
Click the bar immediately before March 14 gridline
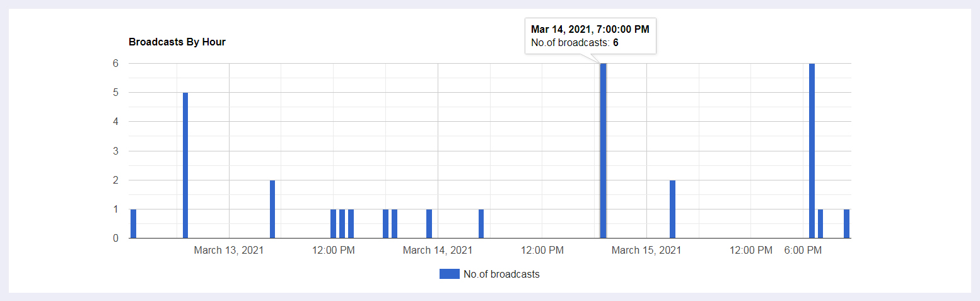[429, 223]
